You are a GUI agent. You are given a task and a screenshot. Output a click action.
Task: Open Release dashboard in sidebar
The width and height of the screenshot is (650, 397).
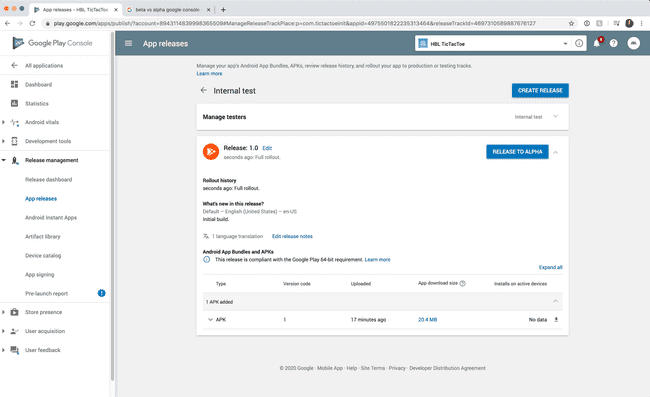49,179
